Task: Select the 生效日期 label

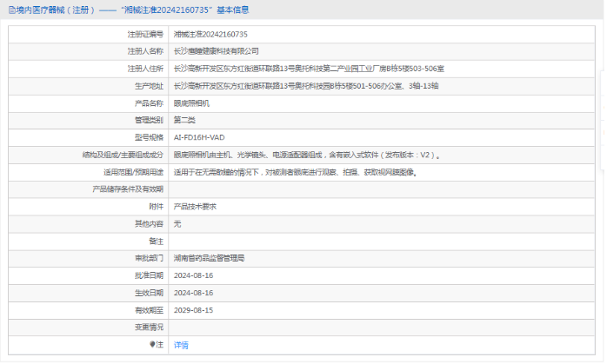Action: 149,294
